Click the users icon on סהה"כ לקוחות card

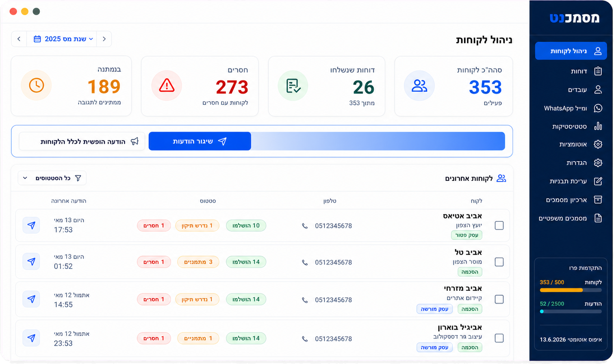(x=419, y=86)
